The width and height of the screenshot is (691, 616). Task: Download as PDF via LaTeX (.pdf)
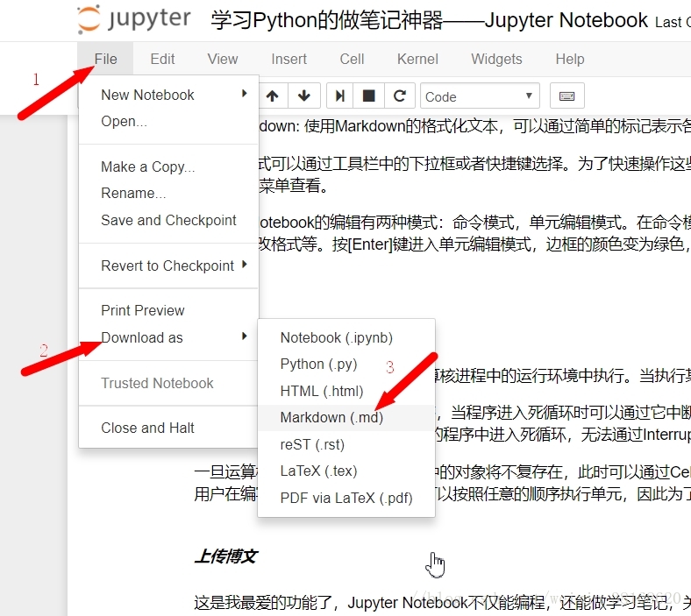pyautogui.click(x=346, y=498)
